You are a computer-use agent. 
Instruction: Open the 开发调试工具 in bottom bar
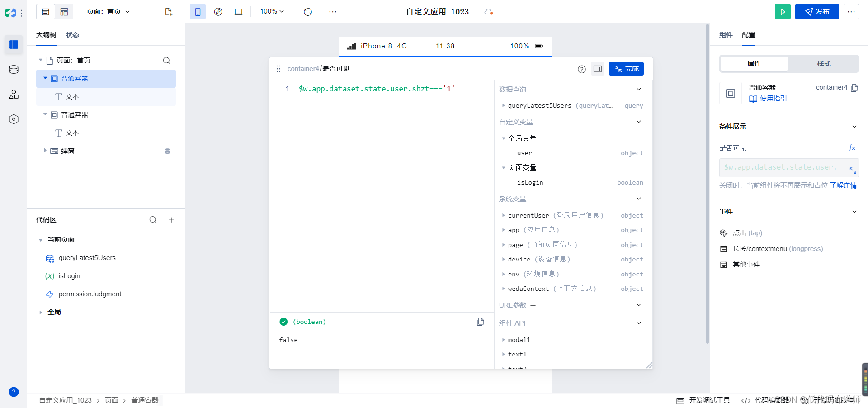(703, 400)
